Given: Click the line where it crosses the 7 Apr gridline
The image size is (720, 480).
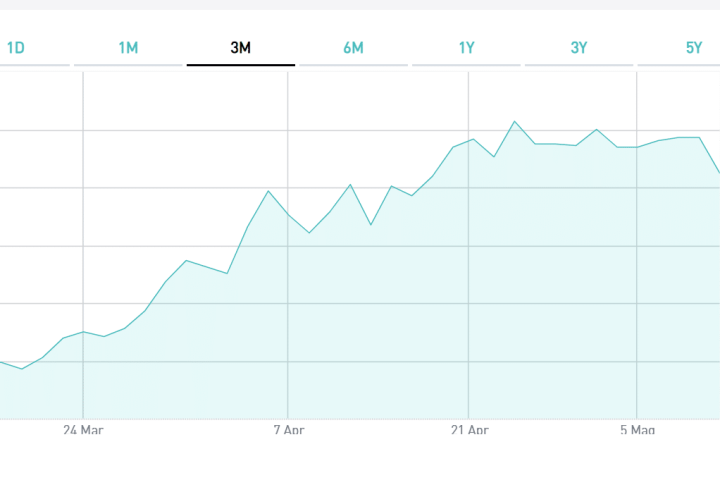Looking at the screenshot, I should pyautogui.click(x=288, y=215).
